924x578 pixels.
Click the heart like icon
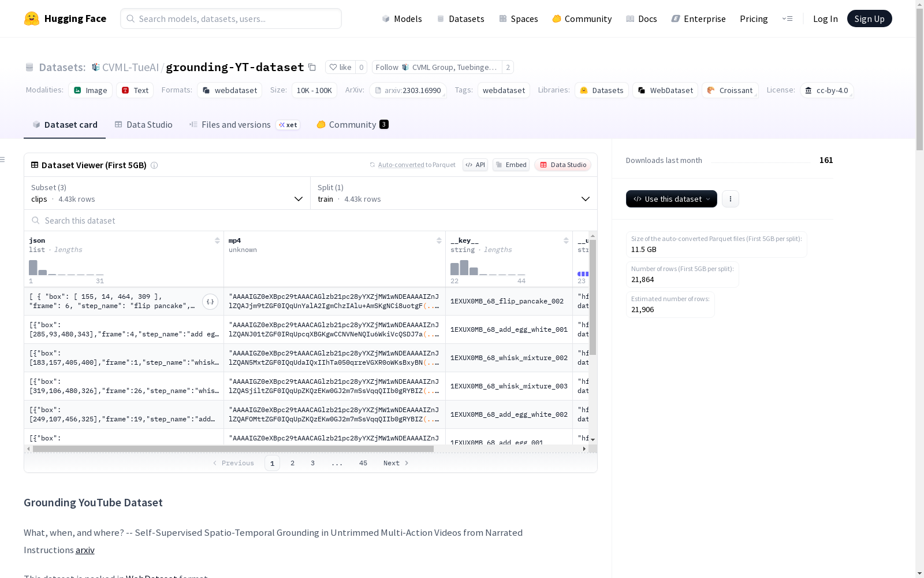click(333, 67)
